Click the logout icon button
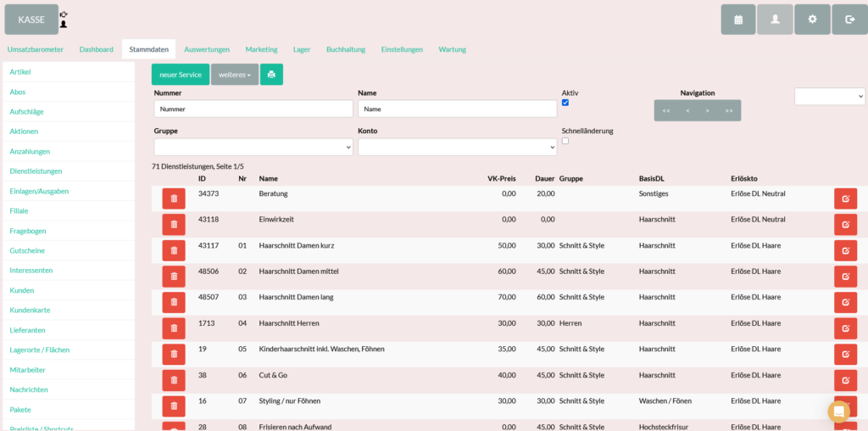 [x=849, y=20]
